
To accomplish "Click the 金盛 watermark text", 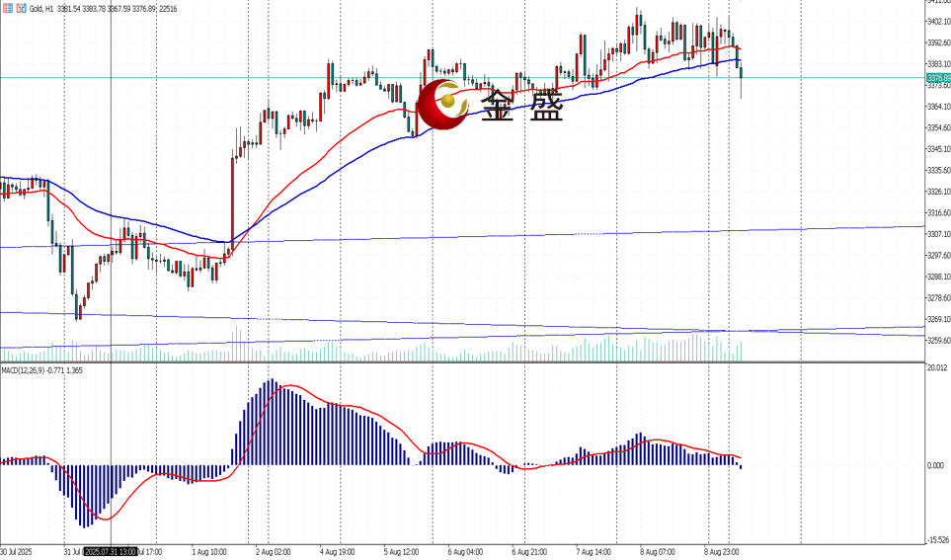I will tap(521, 107).
